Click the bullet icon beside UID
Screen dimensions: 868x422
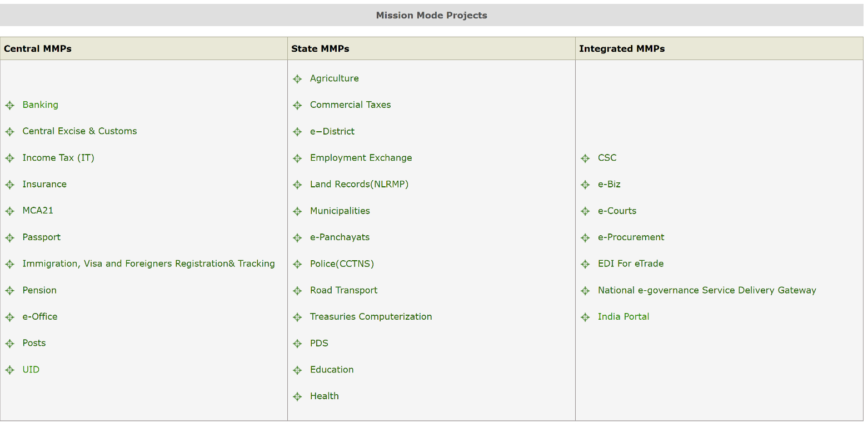click(9, 370)
